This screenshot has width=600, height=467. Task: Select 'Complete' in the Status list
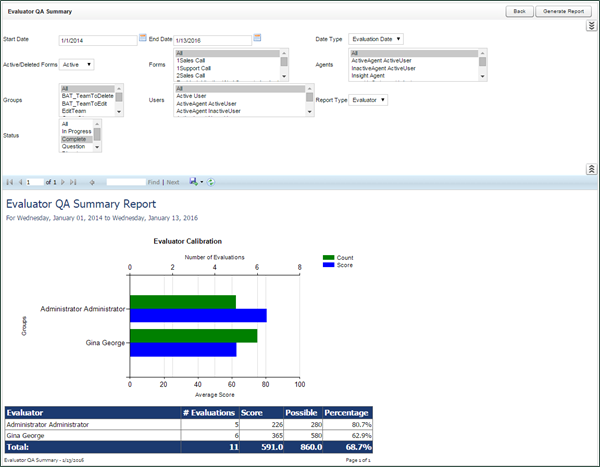click(x=75, y=139)
